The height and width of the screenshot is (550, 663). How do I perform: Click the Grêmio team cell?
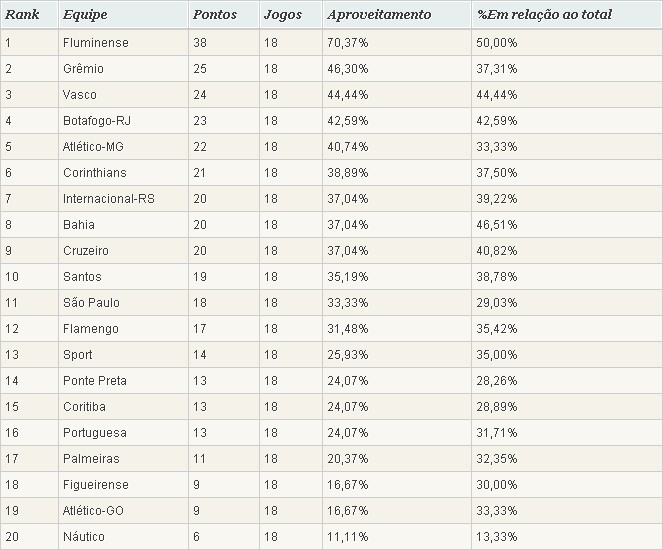tap(83, 69)
